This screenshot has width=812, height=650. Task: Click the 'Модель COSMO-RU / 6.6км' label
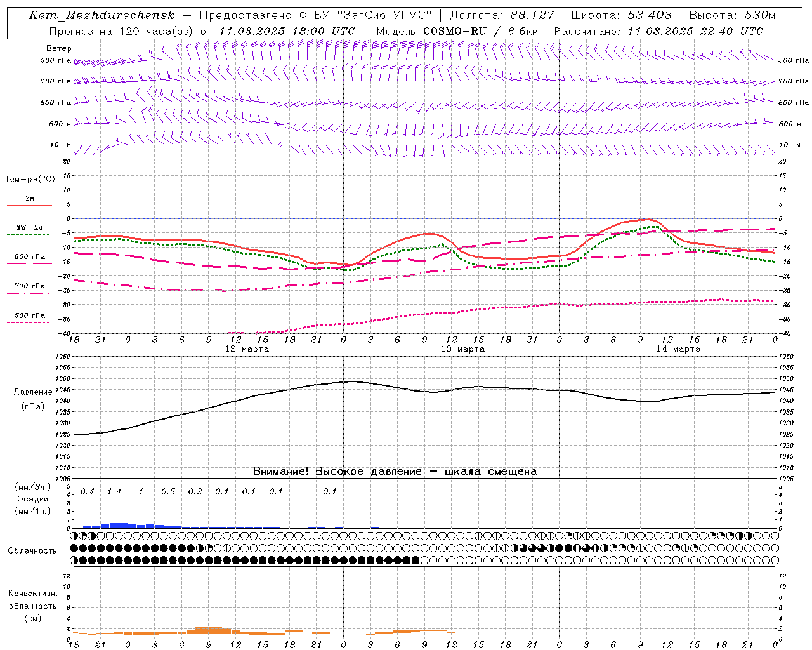tap(457, 31)
